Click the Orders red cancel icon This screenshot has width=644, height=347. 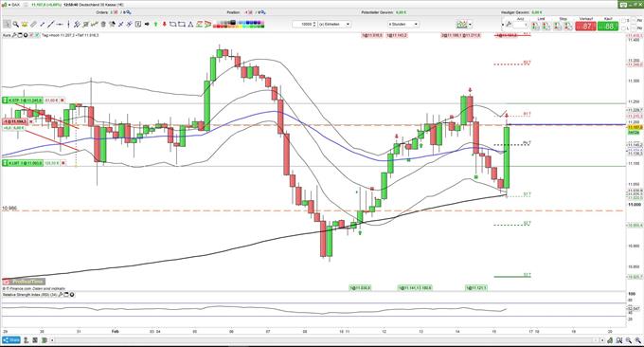116,12
